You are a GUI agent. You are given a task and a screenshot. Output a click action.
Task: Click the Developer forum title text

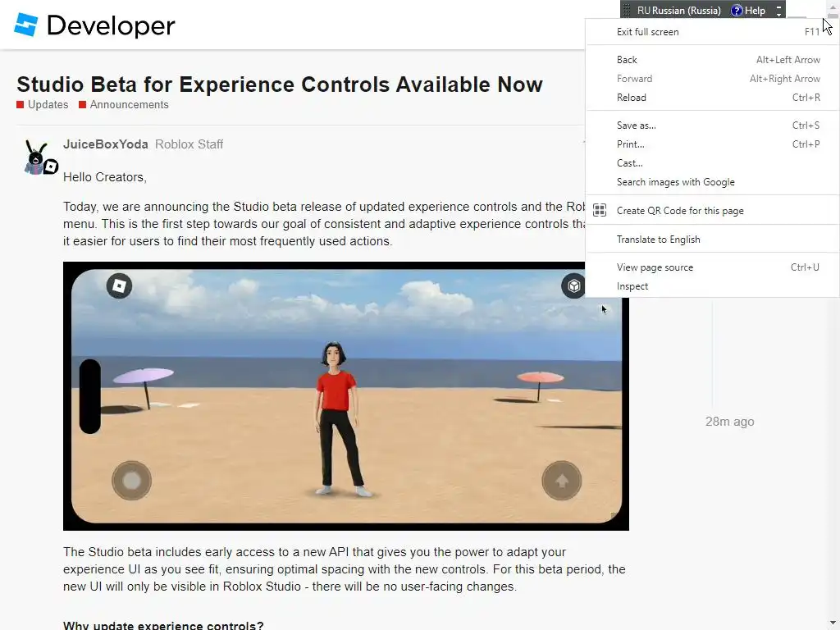[111, 25]
